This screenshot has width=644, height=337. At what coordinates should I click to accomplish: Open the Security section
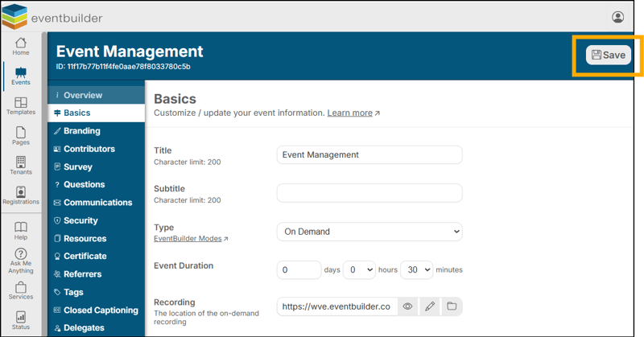[x=96, y=221]
